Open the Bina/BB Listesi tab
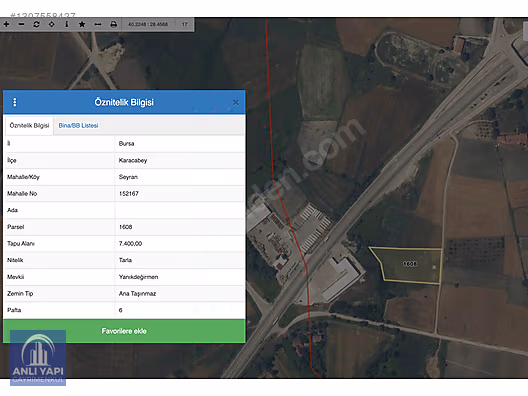This screenshot has height=396, width=528. [x=78, y=126]
